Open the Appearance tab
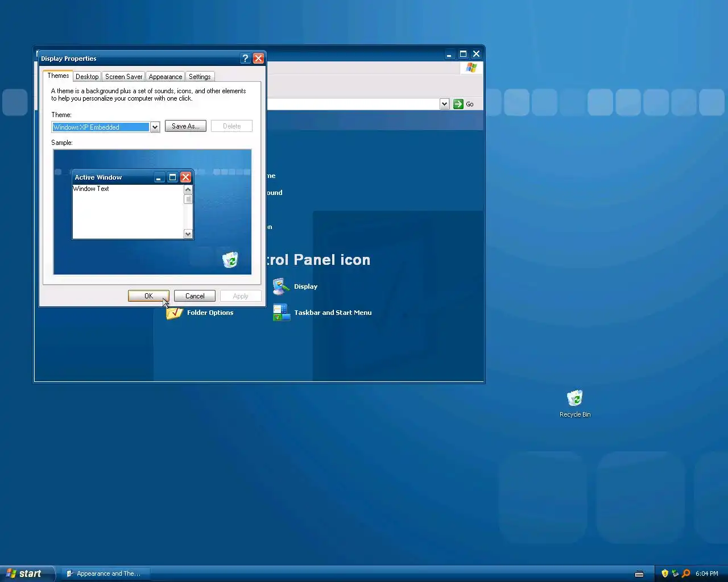 coord(166,77)
